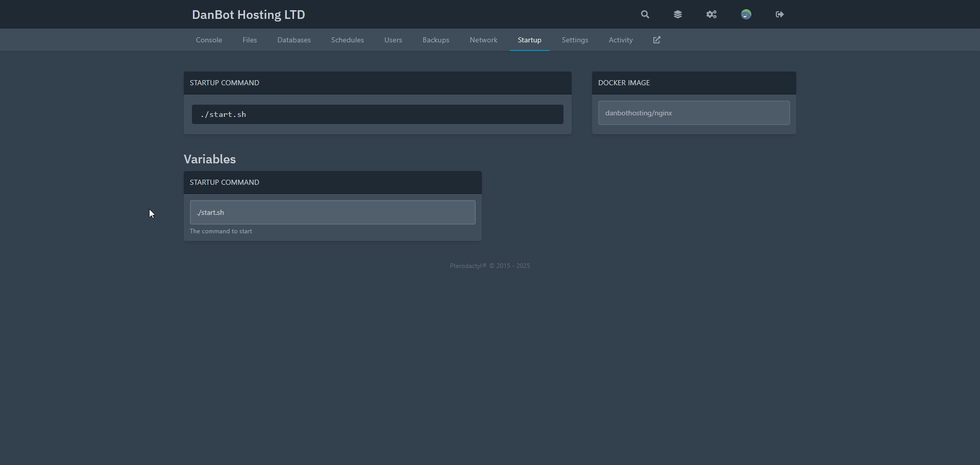Open the server search
980x465 pixels.
(x=645, y=14)
